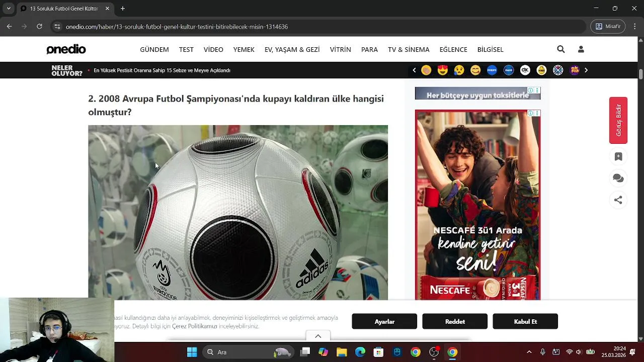Open the Copilot icon in the taskbar

coord(323,352)
